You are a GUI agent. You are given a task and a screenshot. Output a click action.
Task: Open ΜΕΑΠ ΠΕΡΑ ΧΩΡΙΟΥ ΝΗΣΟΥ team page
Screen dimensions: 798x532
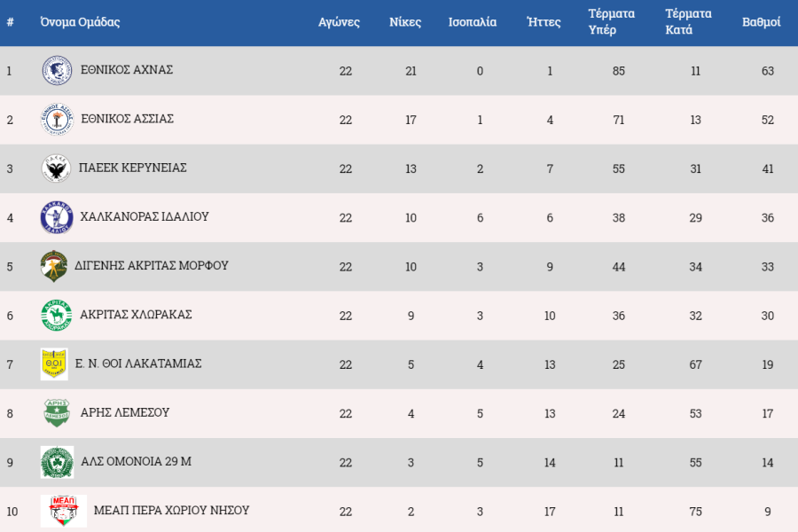tap(171, 510)
